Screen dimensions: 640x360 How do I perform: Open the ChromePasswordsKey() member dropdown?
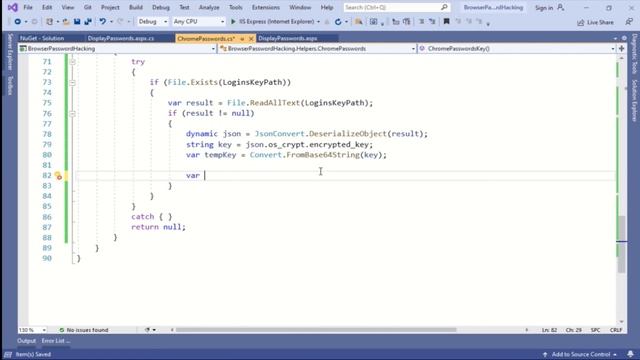(x=517, y=49)
